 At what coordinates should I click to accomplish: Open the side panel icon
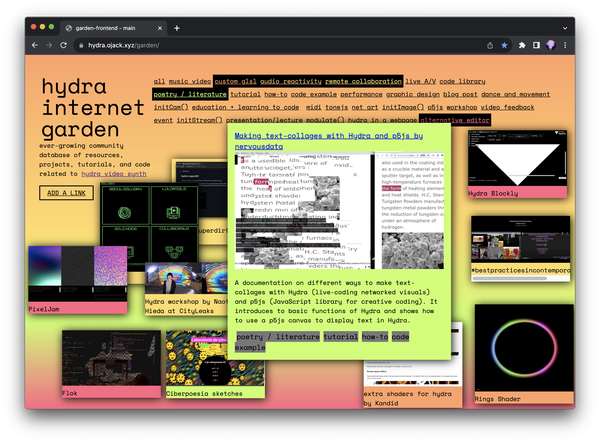click(538, 46)
